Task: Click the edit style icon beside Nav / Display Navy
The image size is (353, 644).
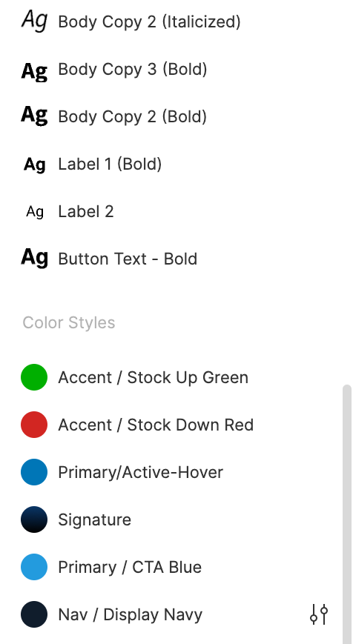Action: pos(319,614)
